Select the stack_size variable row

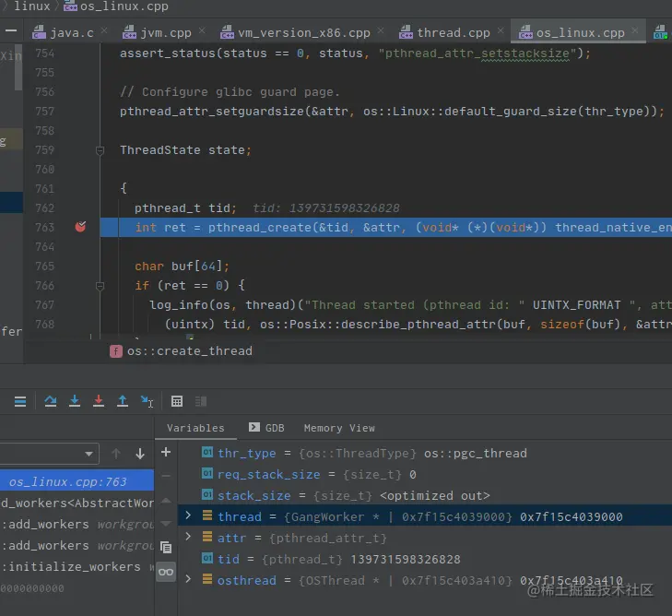click(x=425, y=495)
